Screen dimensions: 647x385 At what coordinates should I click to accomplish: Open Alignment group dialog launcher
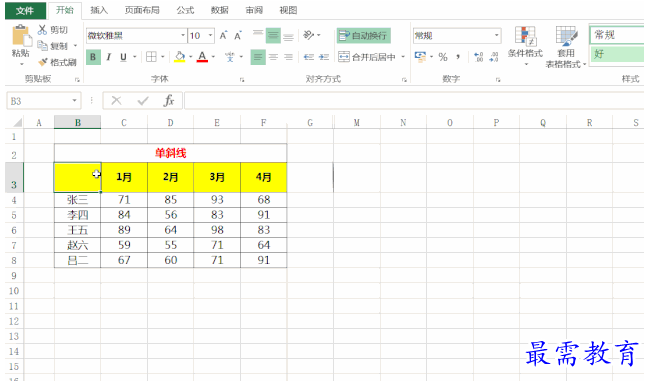tap(404, 80)
